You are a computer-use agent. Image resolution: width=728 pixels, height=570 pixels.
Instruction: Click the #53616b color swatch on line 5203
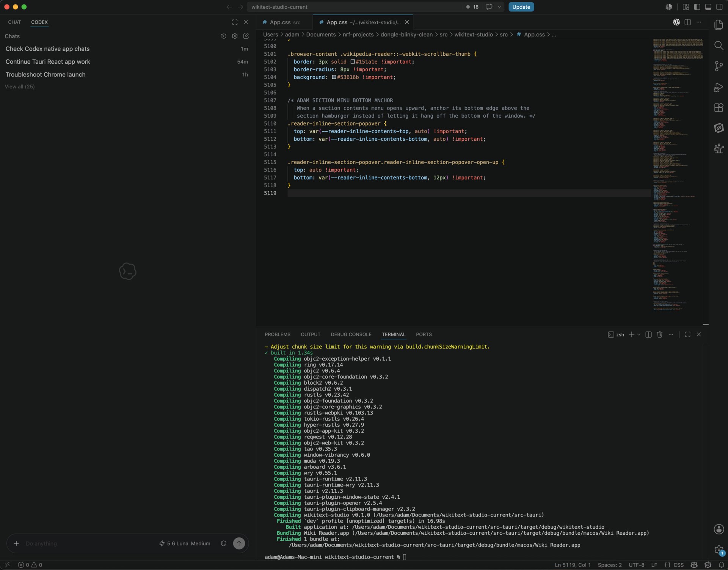point(334,77)
